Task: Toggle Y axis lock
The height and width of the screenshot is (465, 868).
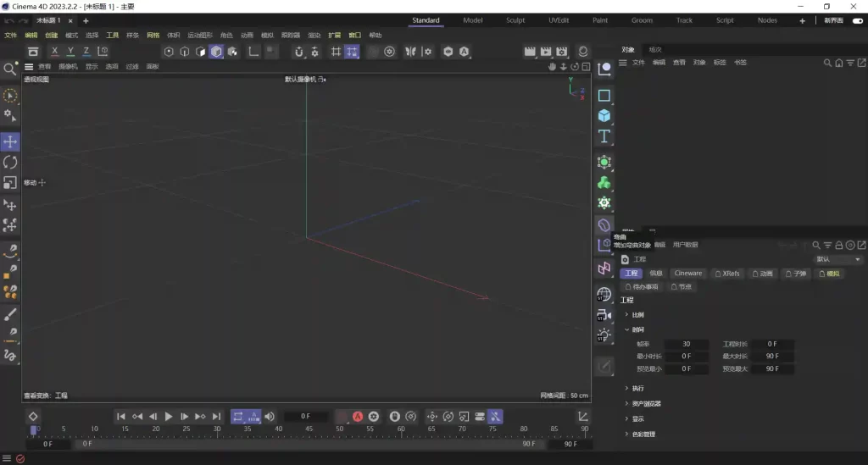Action: (70, 52)
